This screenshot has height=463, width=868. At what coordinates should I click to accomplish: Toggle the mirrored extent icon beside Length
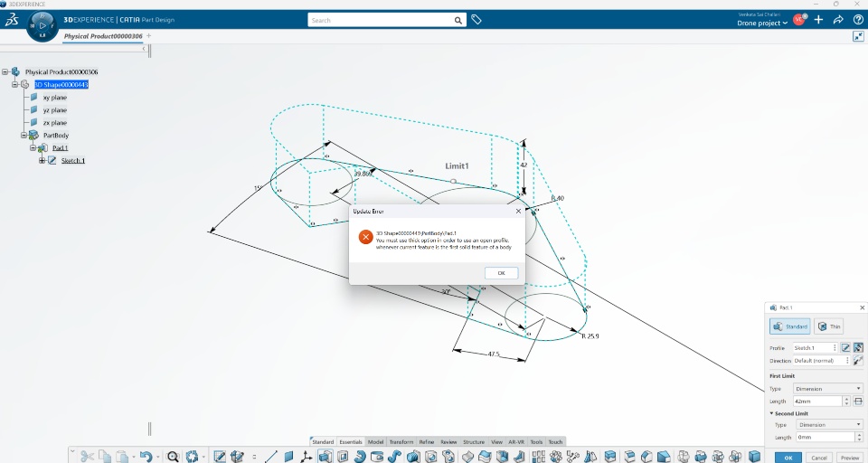pyautogui.click(x=858, y=401)
